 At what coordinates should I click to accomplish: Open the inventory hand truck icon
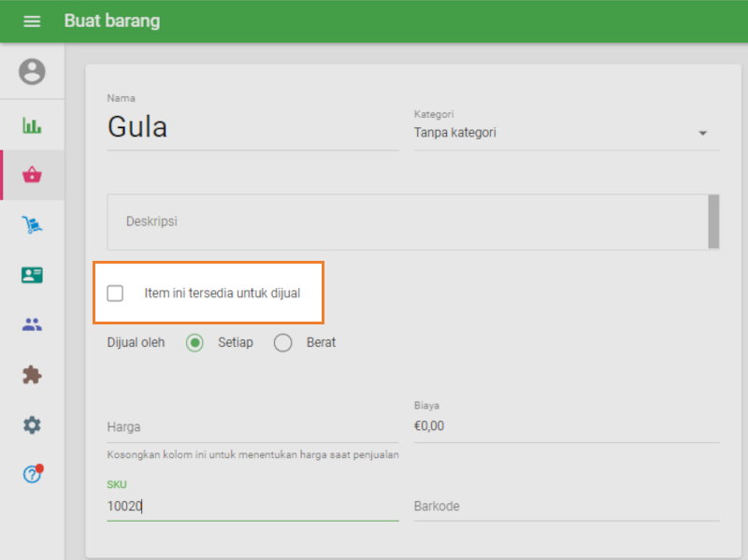[x=32, y=225]
